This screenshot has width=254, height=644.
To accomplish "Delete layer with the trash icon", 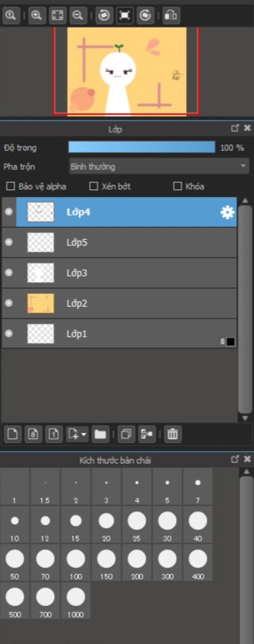I will [173, 434].
